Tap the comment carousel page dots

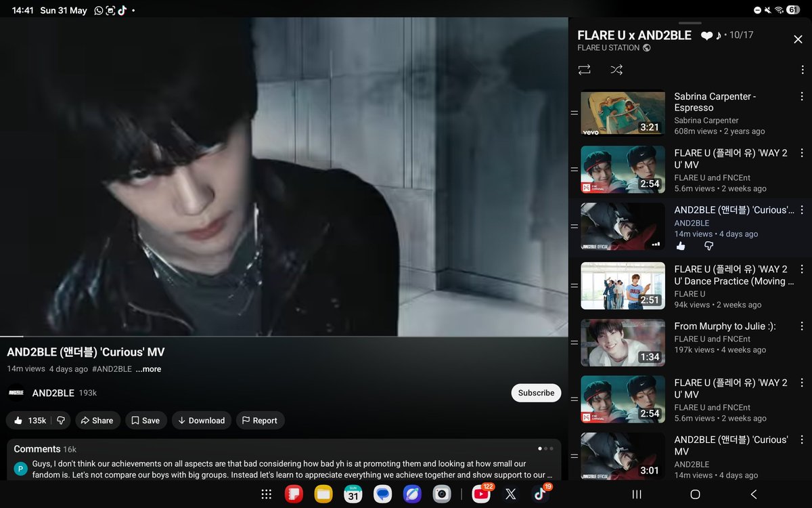click(545, 448)
